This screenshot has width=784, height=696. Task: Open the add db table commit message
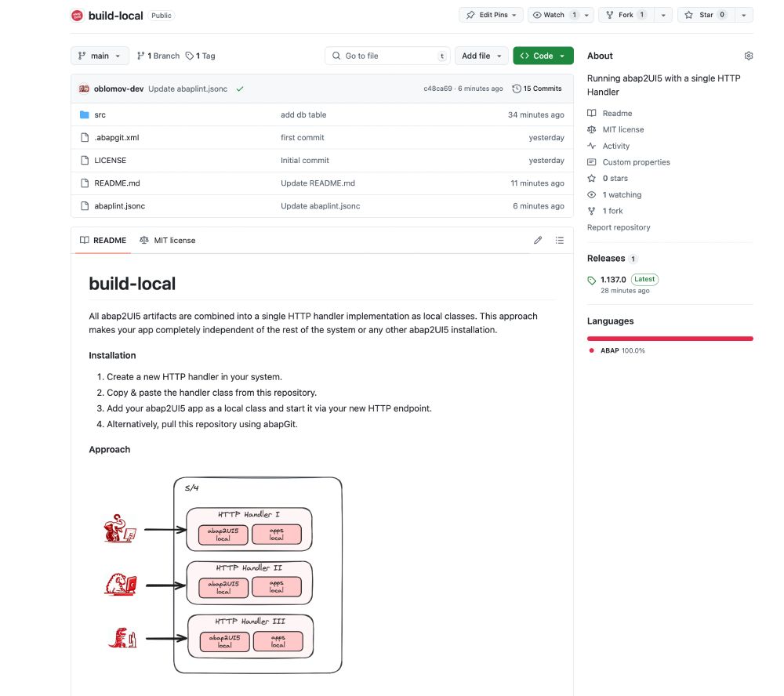[303, 114]
